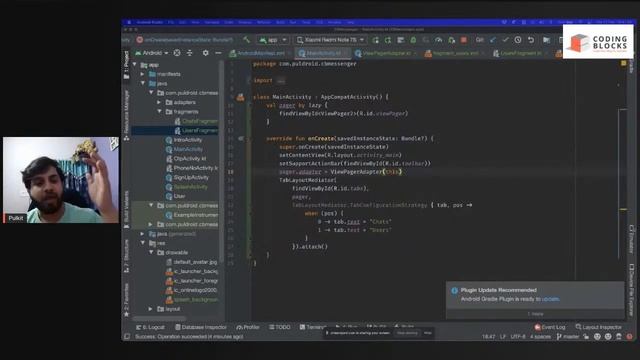Open the Profiler tool window
Screen dimensions: 640x360
[248, 327]
